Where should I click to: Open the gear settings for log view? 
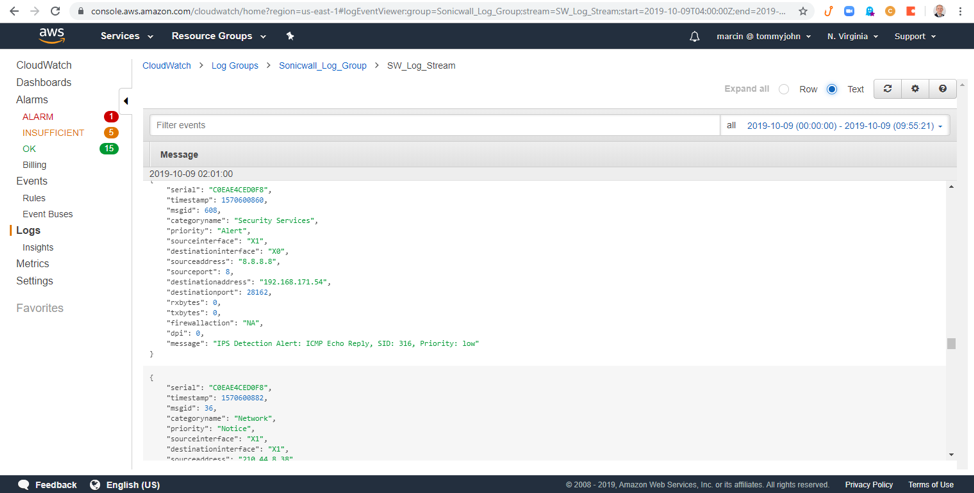pyautogui.click(x=915, y=89)
